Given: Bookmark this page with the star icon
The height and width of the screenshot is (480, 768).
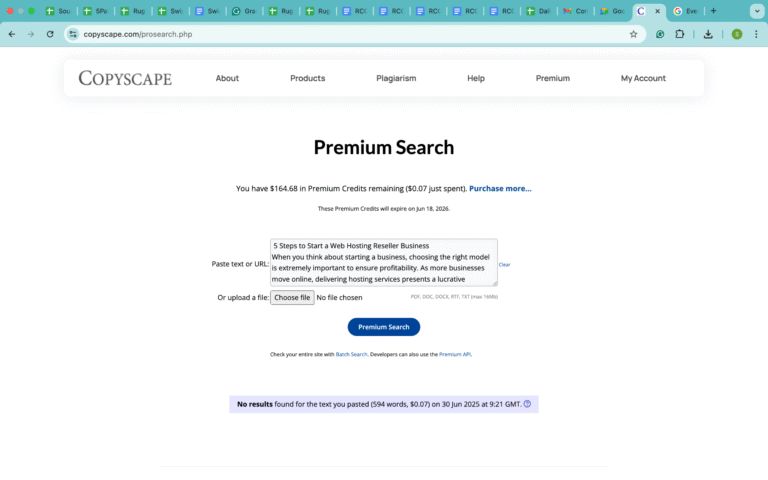Looking at the screenshot, I should pos(633,34).
